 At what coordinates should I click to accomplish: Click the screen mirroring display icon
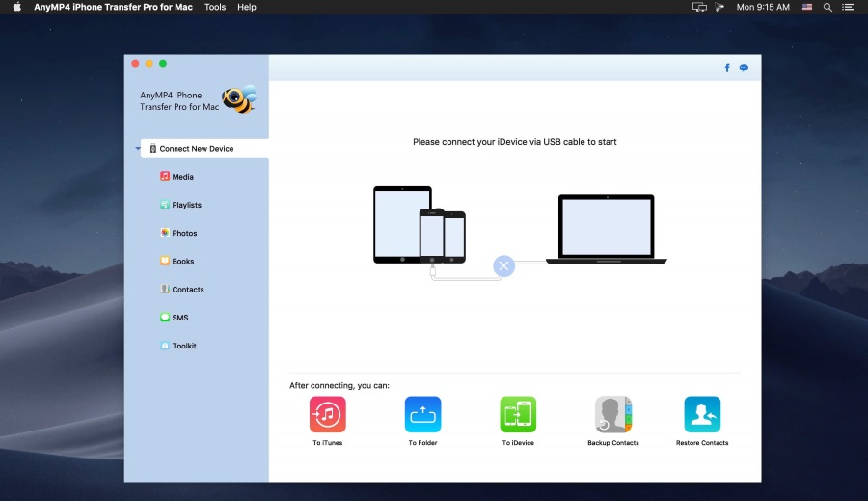point(699,7)
